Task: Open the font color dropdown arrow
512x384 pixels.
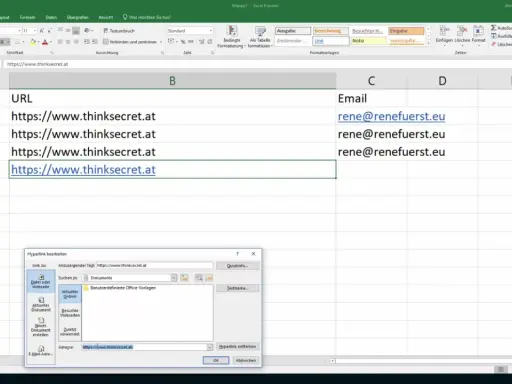Action: tap(51, 42)
